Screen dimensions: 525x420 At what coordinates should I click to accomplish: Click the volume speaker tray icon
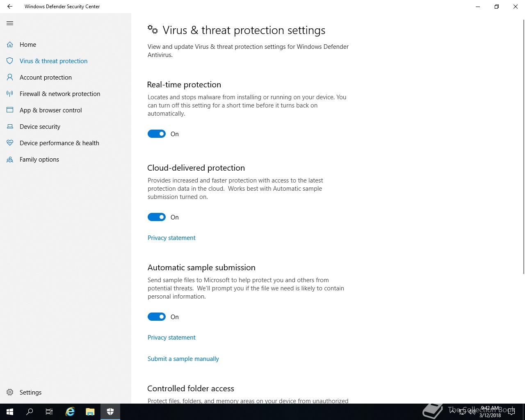click(x=472, y=412)
